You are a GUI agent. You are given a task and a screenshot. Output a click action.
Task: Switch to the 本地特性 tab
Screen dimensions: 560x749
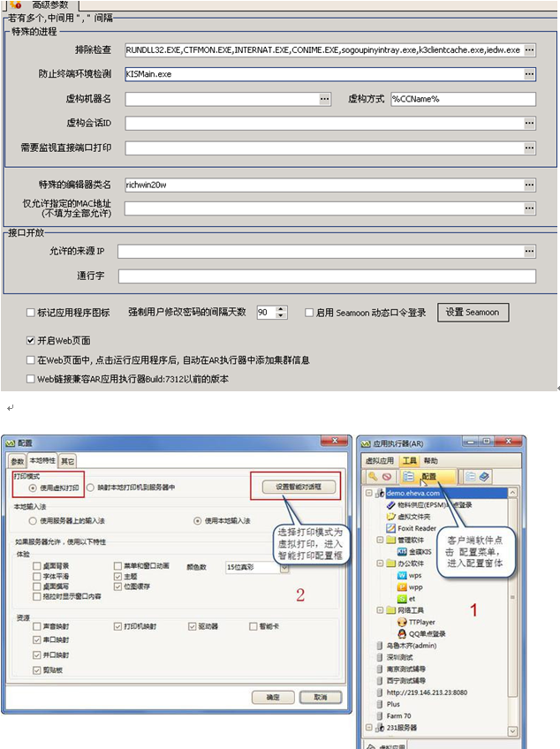42,460
